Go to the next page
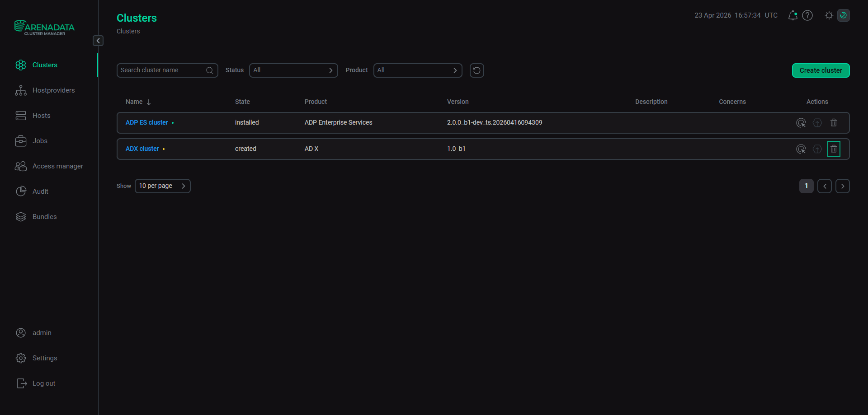 click(x=843, y=186)
